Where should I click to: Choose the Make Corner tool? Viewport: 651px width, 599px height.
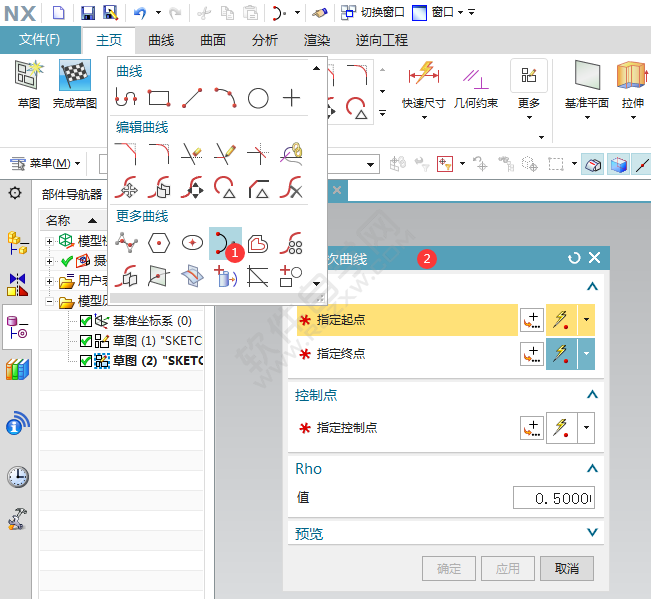pyautogui.click(x=258, y=154)
